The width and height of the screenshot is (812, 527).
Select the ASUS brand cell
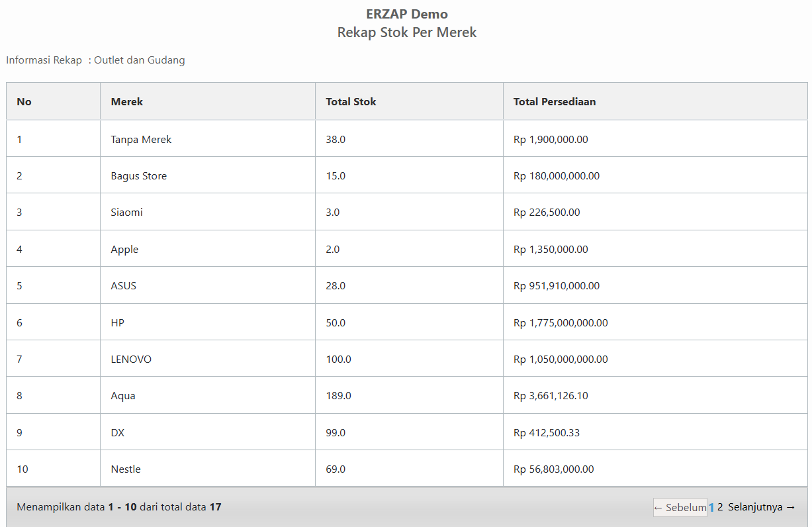pos(123,286)
